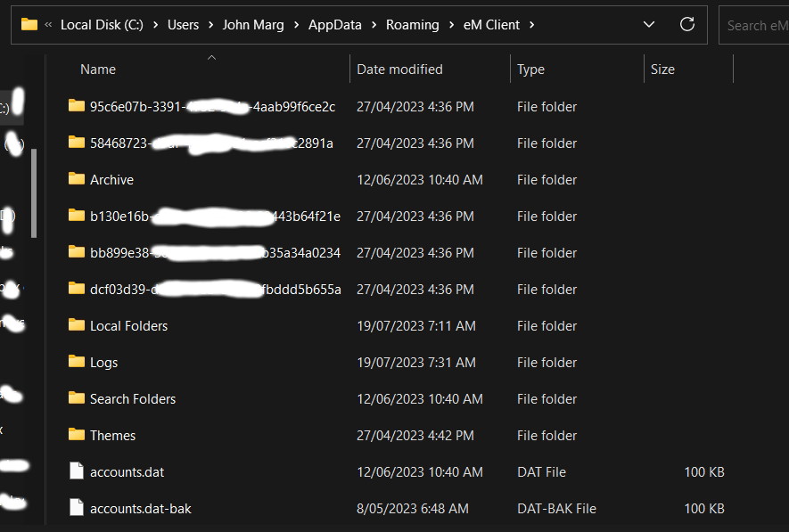Click the Themes folder name
Screen dimensions: 789x532
point(112,436)
